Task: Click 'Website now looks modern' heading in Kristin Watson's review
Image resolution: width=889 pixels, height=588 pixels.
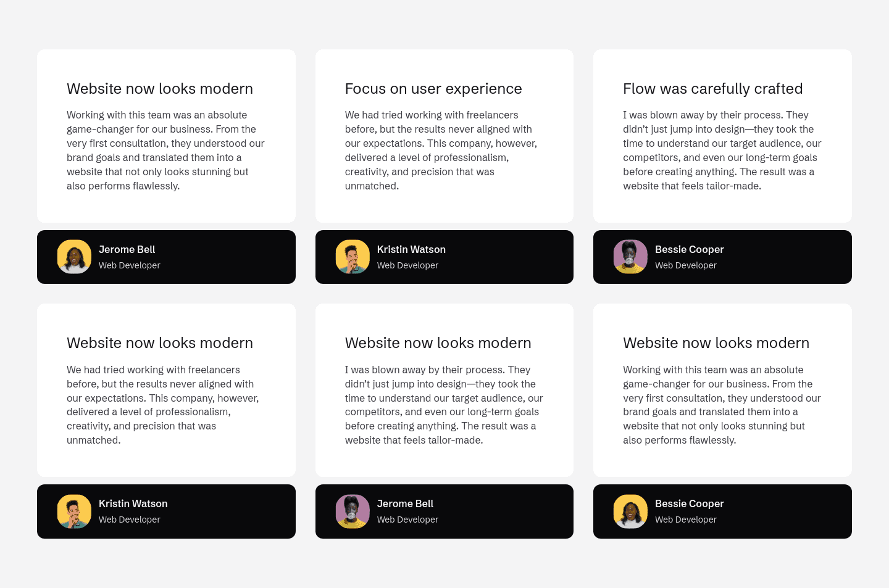Action: (160, 343)
